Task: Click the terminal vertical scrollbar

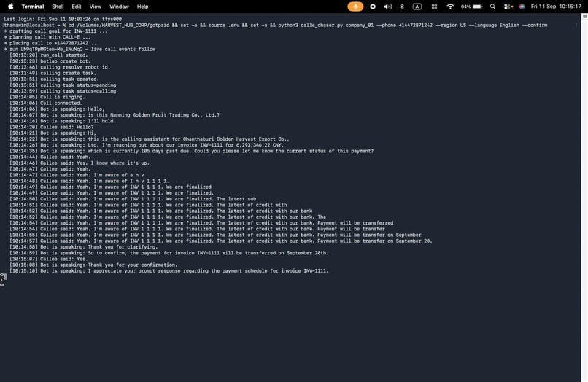Action: coord(584,198)
